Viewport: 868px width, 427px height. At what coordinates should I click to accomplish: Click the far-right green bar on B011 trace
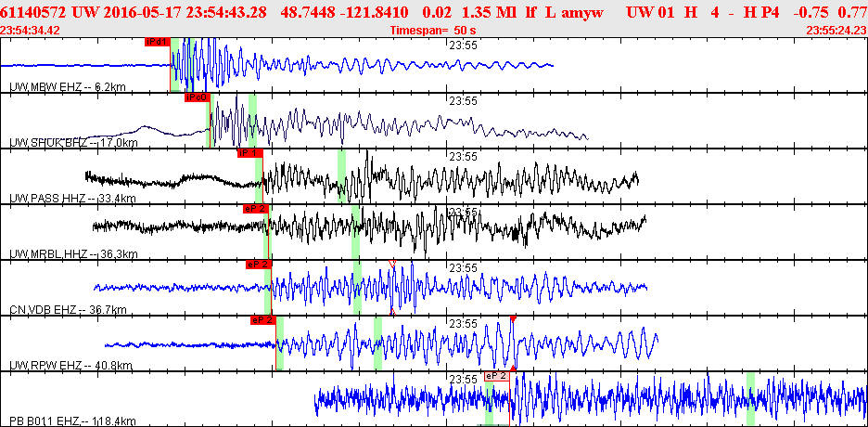click(750, 399)
